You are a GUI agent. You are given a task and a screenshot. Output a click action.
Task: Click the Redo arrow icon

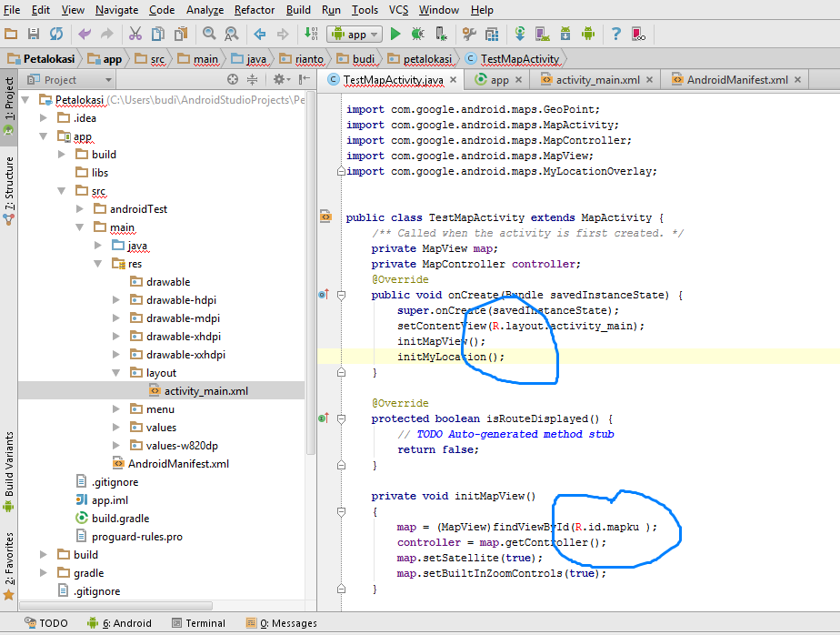107,34
